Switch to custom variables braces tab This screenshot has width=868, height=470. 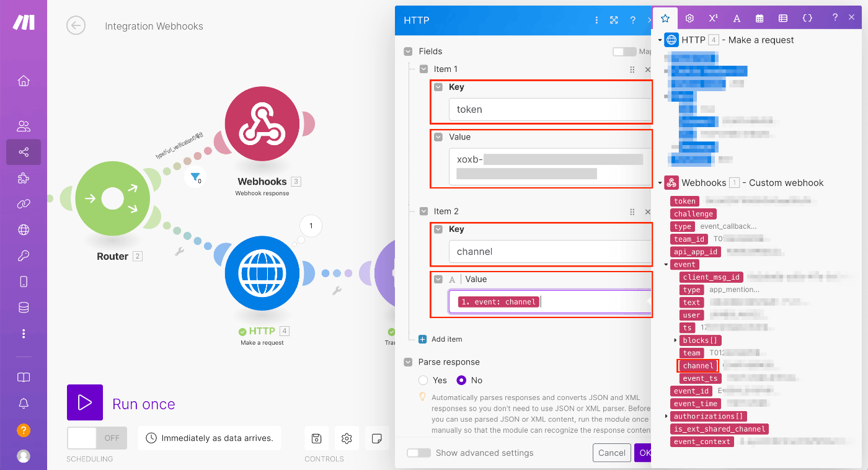(807, 19)
